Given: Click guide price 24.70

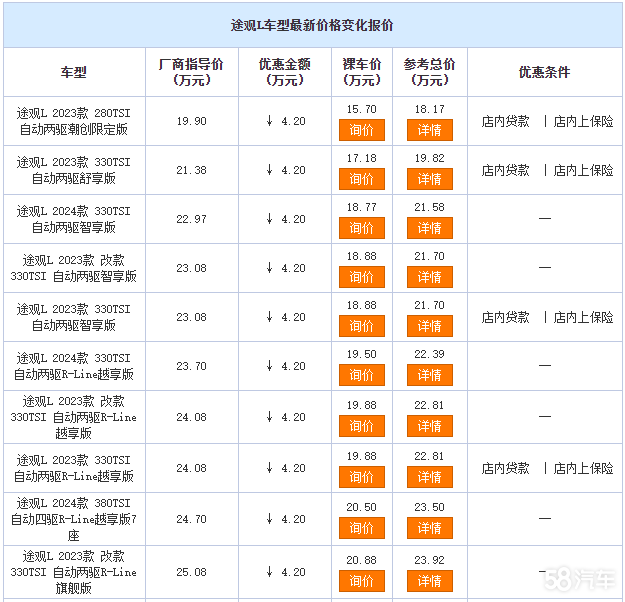Looking at the screenshot, I should [191, 519].
